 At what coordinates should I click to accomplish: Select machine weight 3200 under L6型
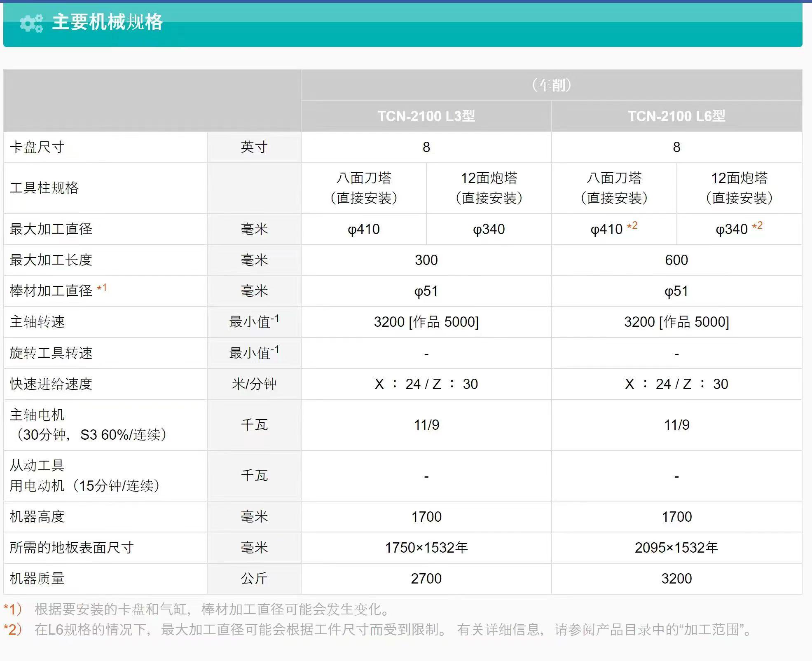[x=678, y=579]
